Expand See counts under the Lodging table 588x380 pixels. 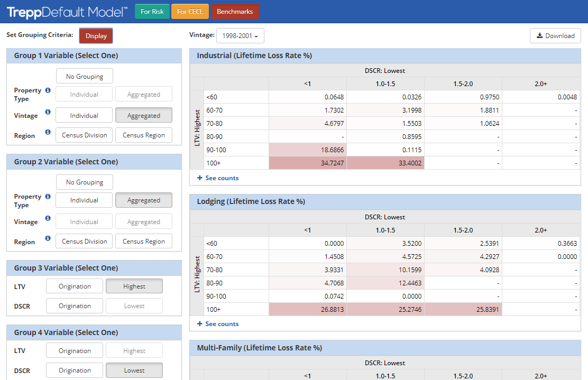217,323
